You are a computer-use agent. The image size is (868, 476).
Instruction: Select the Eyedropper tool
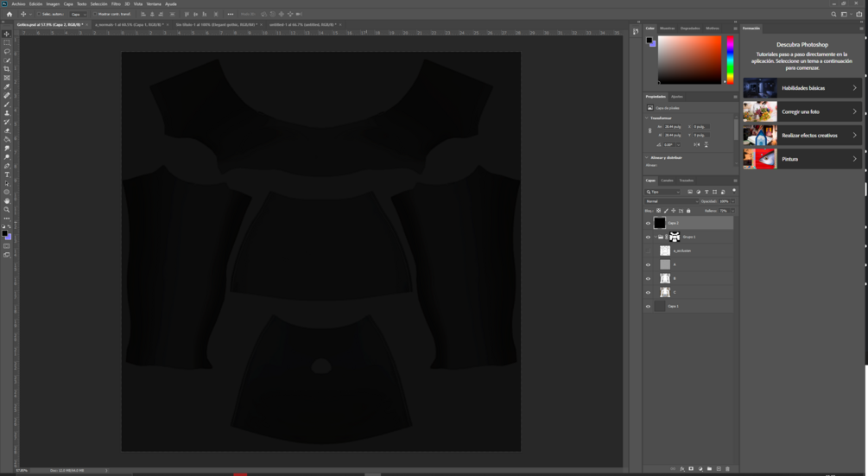[7, 87]
